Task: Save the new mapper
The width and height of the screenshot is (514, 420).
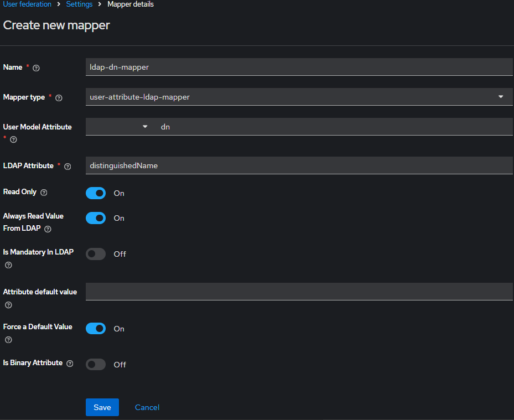Action: [x=102, y=407]
